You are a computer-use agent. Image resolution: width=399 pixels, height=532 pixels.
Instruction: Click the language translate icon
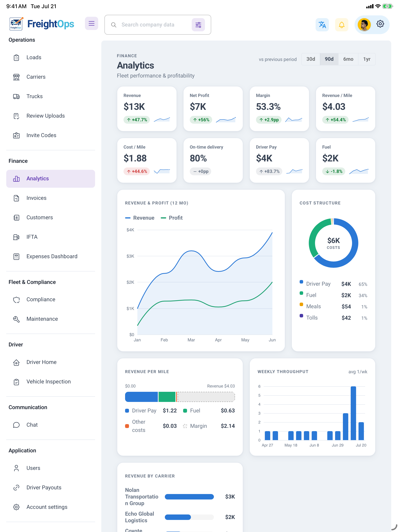click(322, 25)
